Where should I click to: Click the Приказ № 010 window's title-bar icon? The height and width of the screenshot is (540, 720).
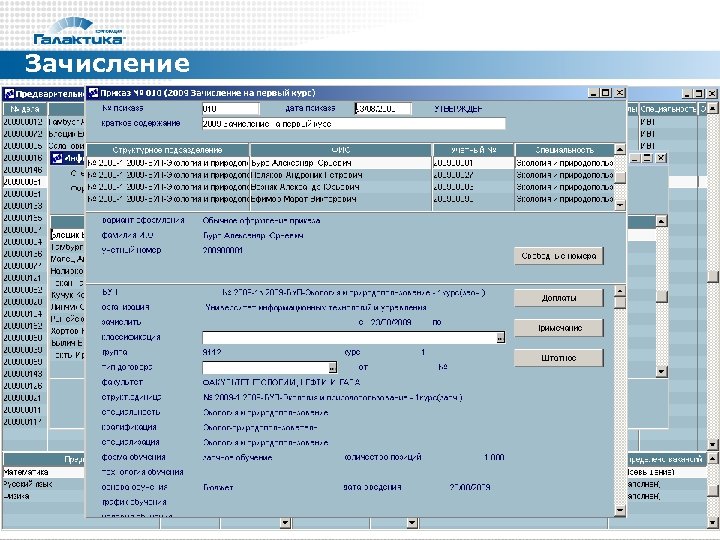(x=93, y=93)
